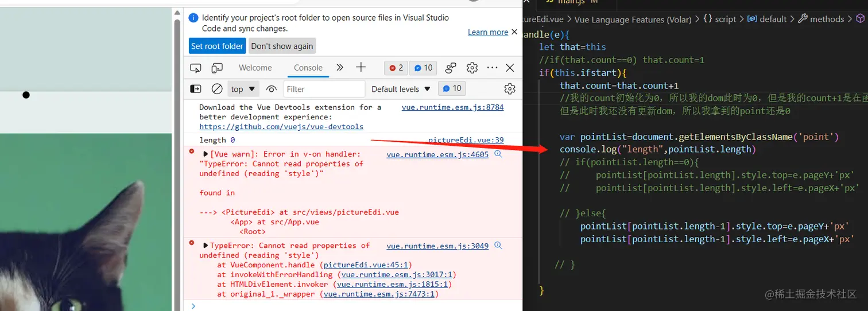Image resolution: width=868 pixels, height=311 pixels.
Task: Click code line 'let that=this' in VS Code
Action: [572, 47]
